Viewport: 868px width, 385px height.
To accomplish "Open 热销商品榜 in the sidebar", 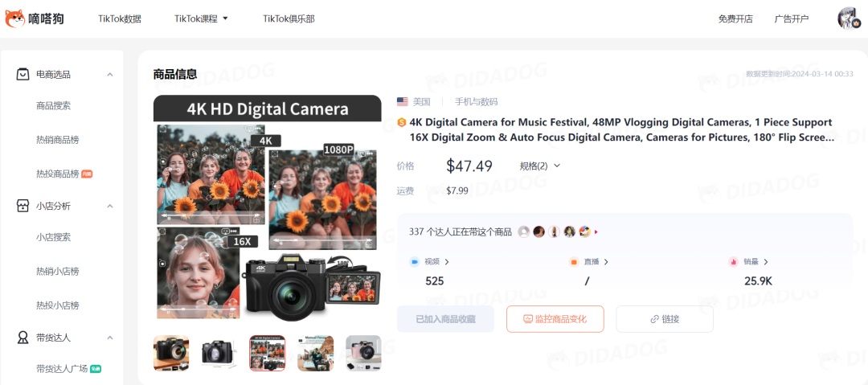I will 58,140.
